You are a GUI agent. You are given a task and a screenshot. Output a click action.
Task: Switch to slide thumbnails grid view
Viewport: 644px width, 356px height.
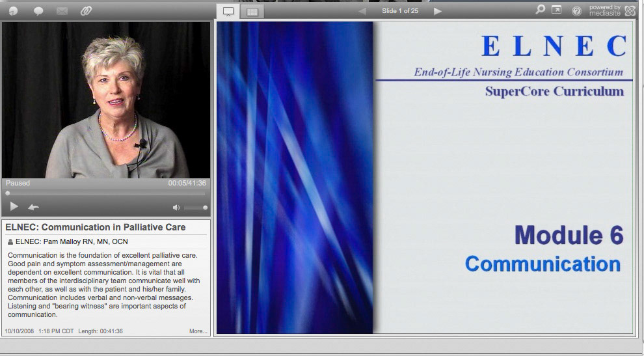(252, 12)
